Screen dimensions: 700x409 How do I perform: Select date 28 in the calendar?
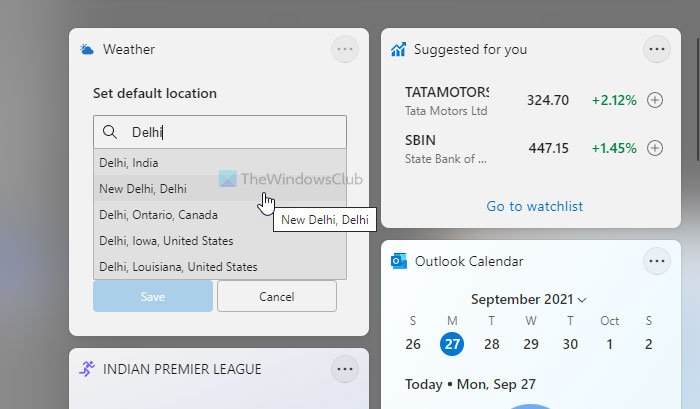pyautogui.click(x=491, y=344)
